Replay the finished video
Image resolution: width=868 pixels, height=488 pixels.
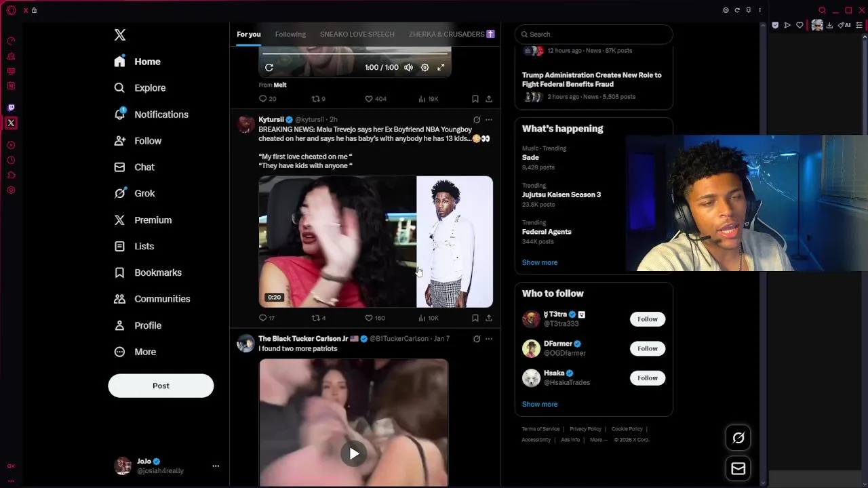click(x=269, y=67)
